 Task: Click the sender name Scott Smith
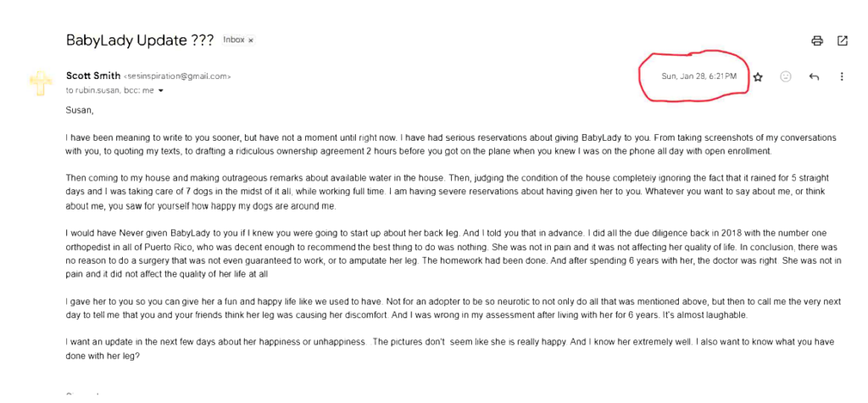tap(93, 76)
